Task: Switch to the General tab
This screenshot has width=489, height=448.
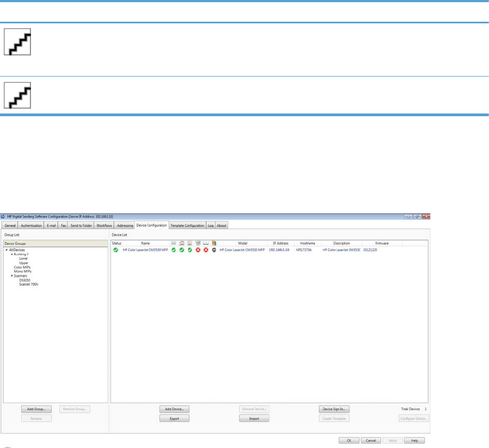Action: pos(10,225)
